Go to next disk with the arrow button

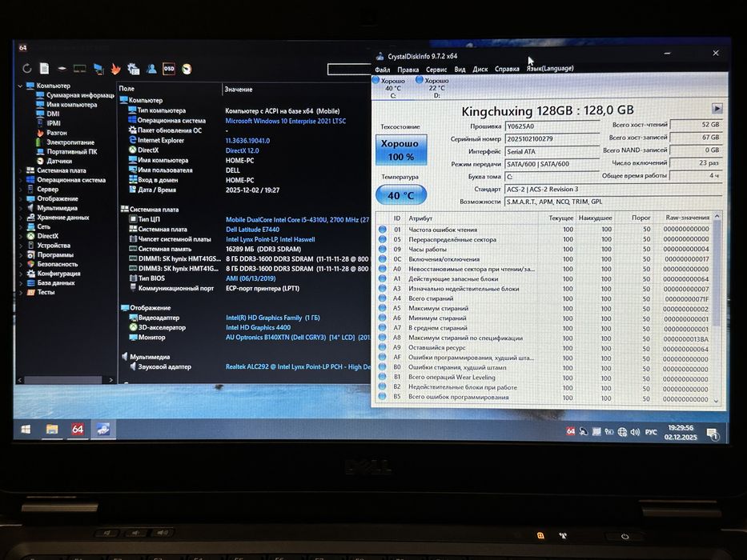click(x=717, y=108)
